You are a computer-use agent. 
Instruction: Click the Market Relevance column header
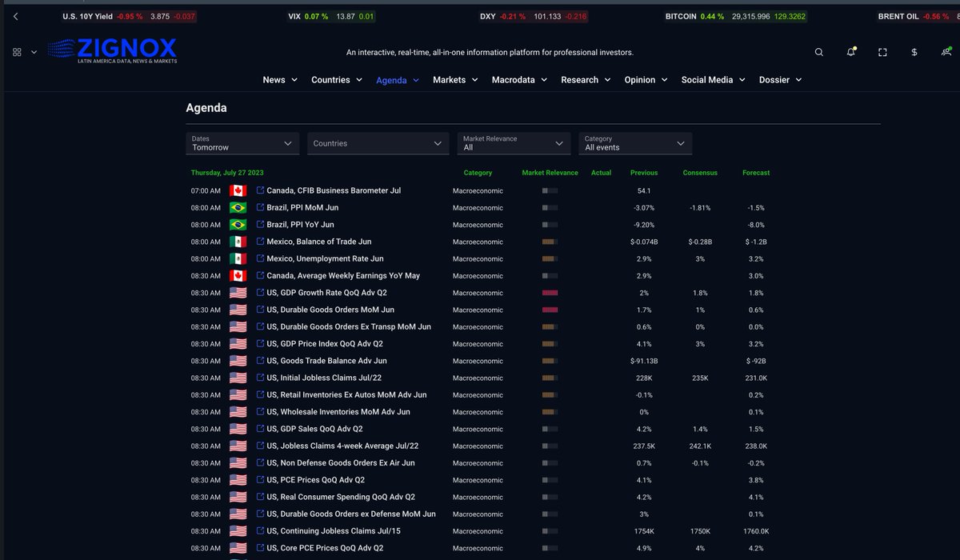[x=550, y=173]
